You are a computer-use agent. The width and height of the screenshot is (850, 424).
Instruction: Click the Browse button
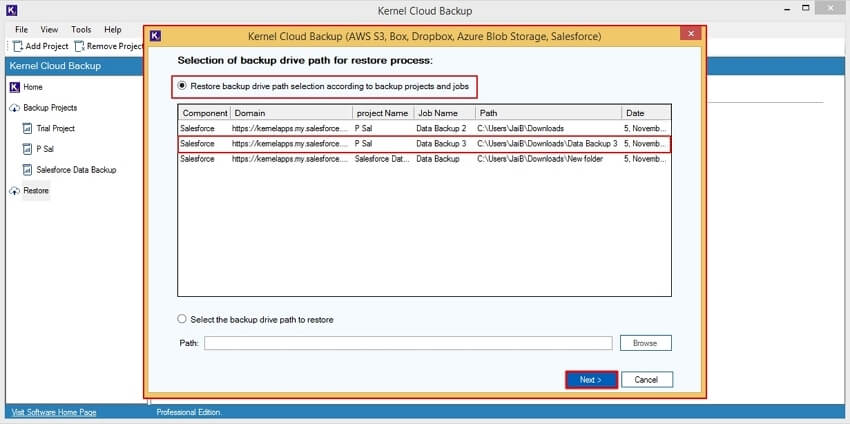(645, 343)
